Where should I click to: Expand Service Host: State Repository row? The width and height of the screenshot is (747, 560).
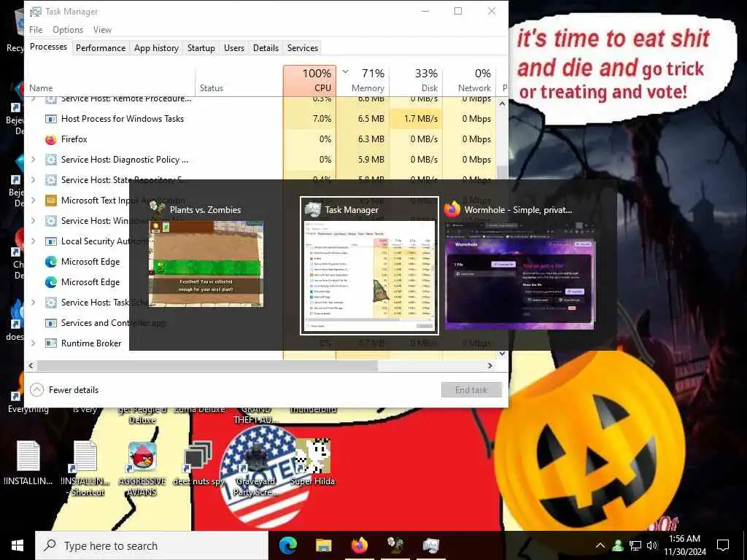click(33, 180)
